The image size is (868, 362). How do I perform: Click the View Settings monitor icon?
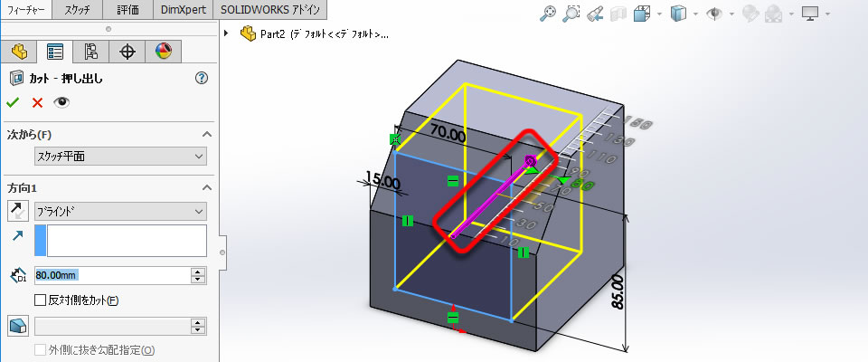[x=810, y=14]
